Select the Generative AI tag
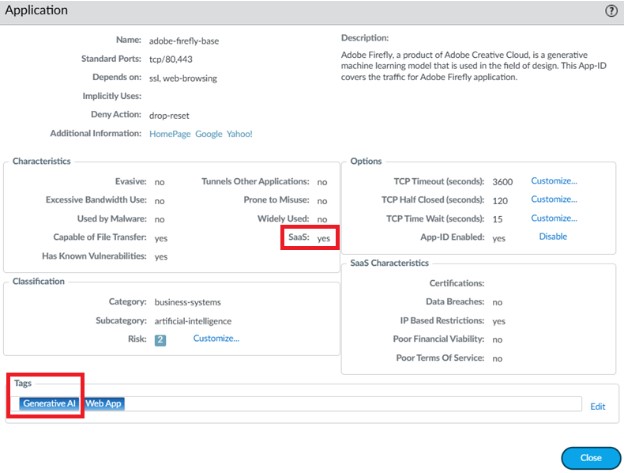This screenshot has width=625, height=473. click(49, 404)
